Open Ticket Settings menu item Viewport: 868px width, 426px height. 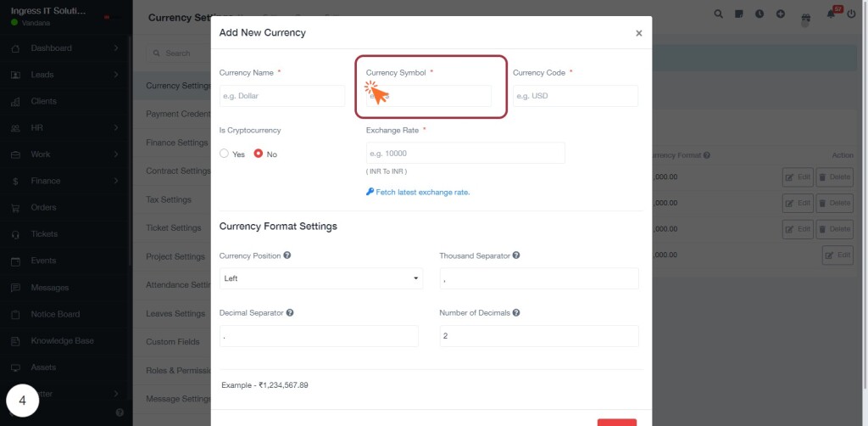tap(173, 227)
